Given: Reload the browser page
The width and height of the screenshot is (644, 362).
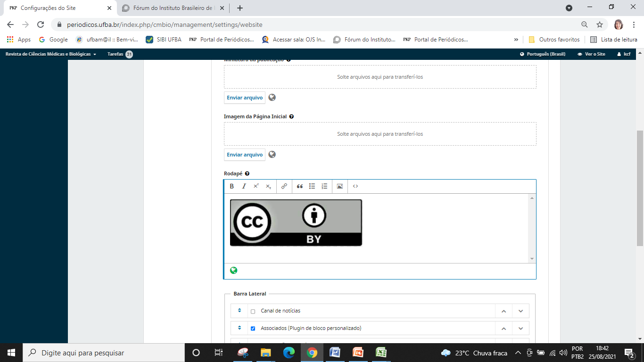Looking at the screenshot, I should click(x=41, y=25).
